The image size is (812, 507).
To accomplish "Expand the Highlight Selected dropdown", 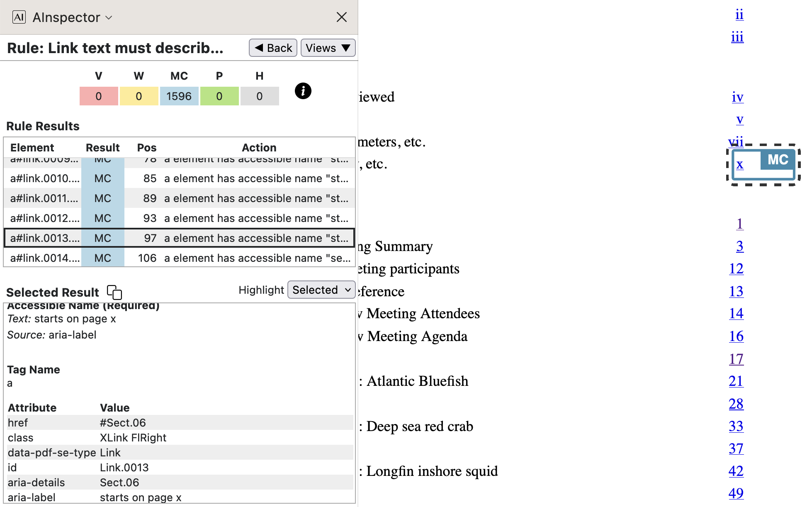I will click(x=321, y=290).
